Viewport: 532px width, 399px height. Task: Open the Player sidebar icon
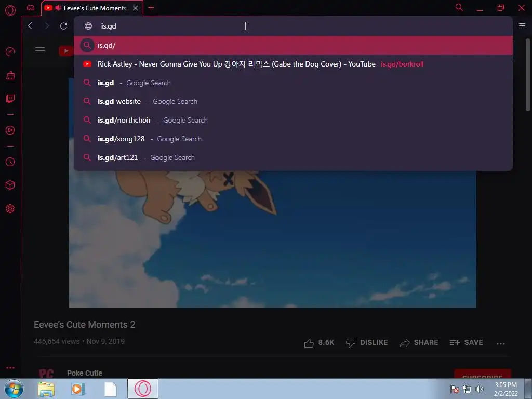click(10, 130)
